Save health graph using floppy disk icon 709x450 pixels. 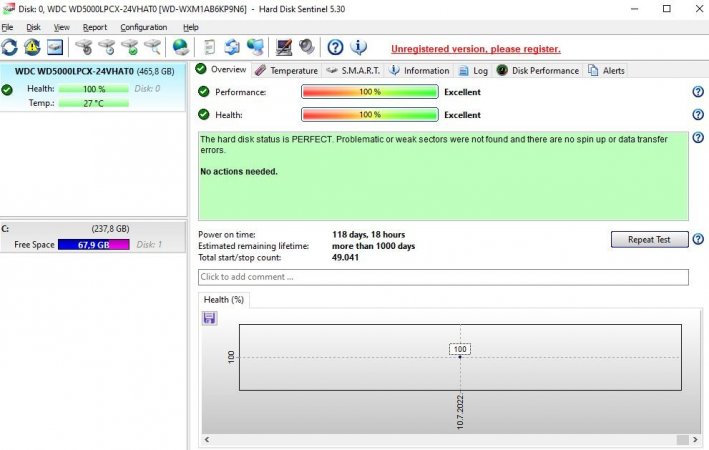[x=209, y=318]
